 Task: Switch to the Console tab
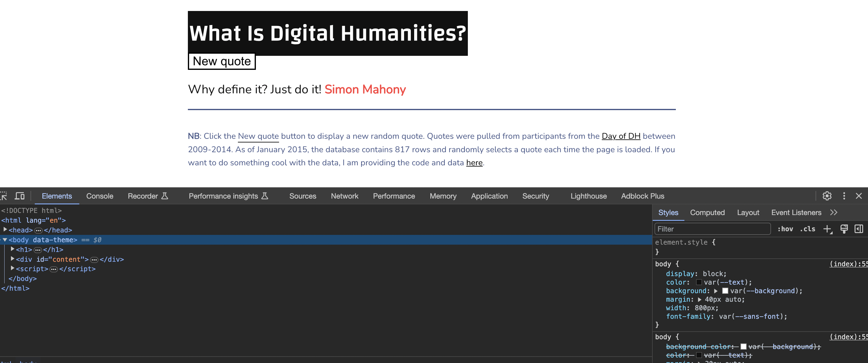(99, 196)
